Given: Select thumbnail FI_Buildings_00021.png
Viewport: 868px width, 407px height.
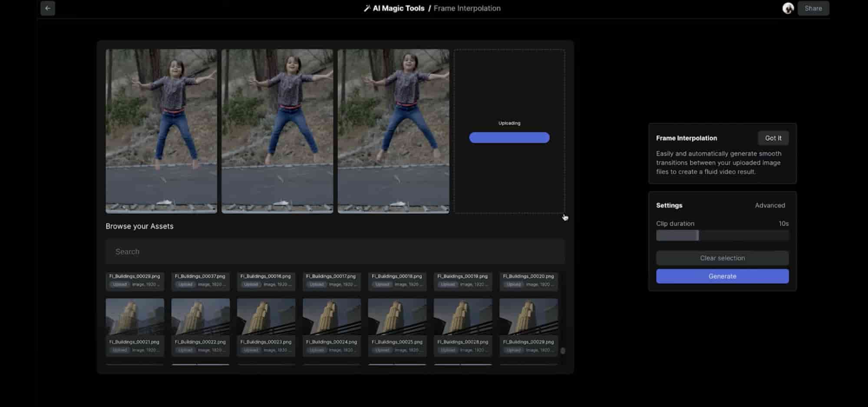Looking at the screenshot, I should pos(135,317).
